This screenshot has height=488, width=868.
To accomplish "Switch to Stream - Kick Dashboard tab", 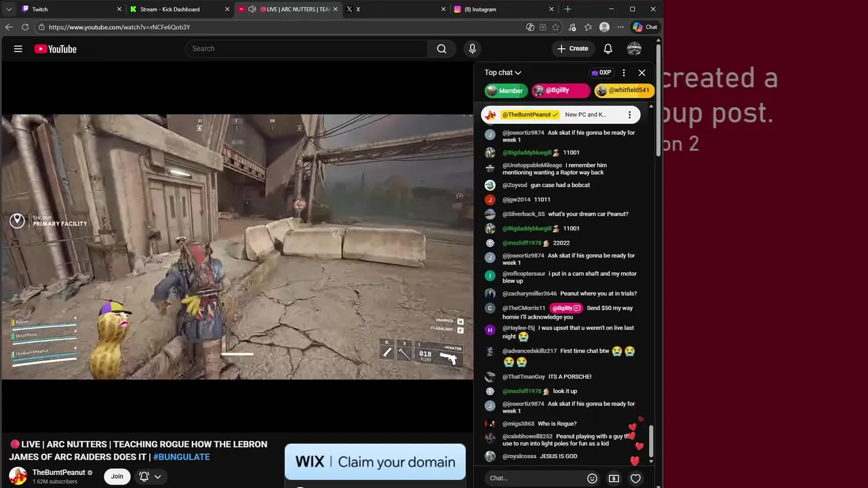I will [179, 9].
